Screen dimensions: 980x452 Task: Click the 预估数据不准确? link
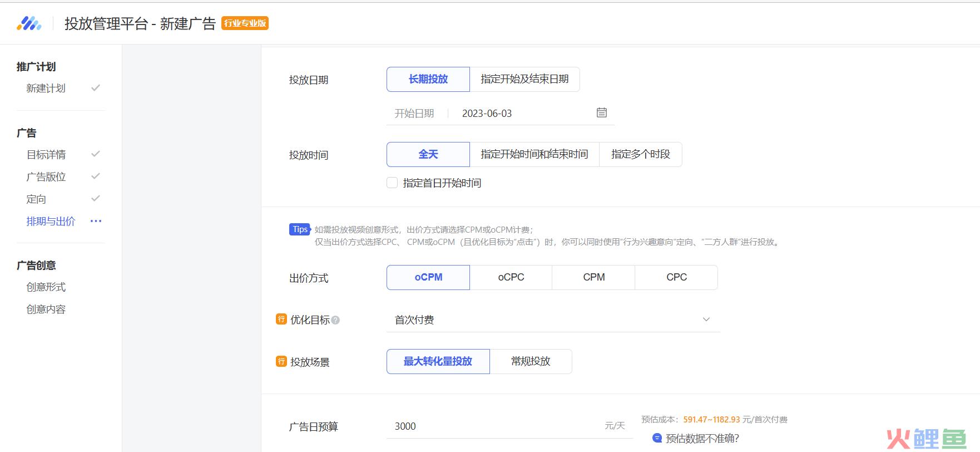coord(702,439)
